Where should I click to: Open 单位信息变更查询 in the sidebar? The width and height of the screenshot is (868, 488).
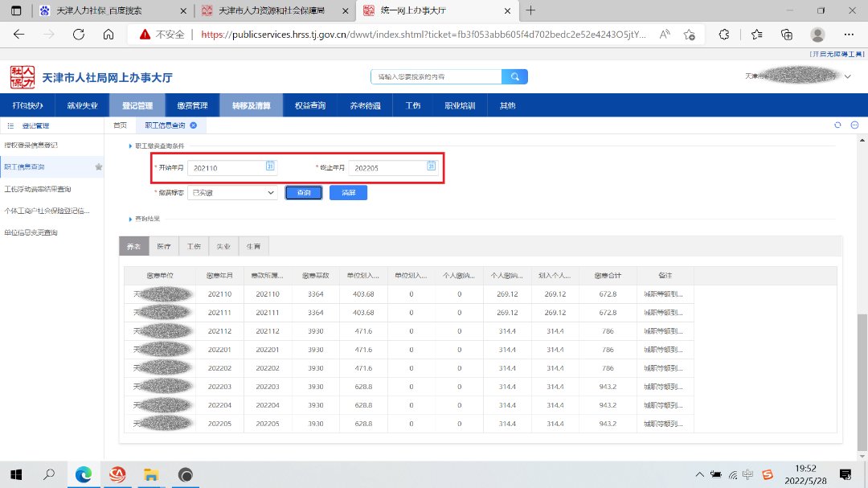pyautogui.click(x=31, y=232)
